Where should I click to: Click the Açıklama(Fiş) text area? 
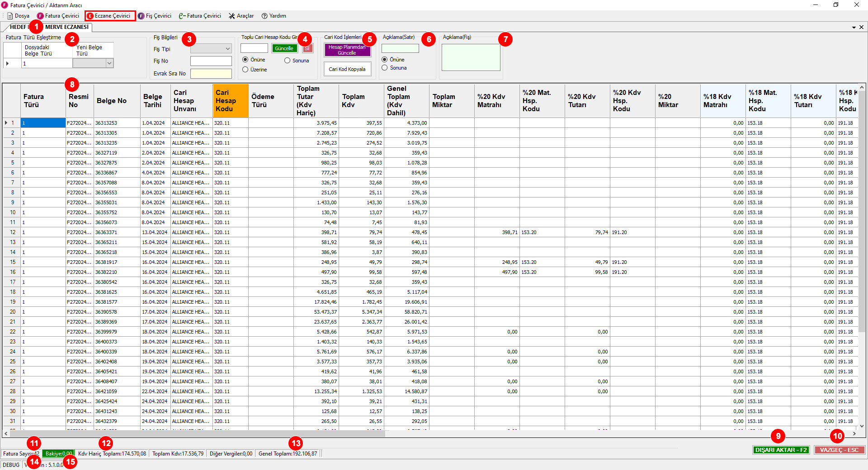[x=471, y=57]
